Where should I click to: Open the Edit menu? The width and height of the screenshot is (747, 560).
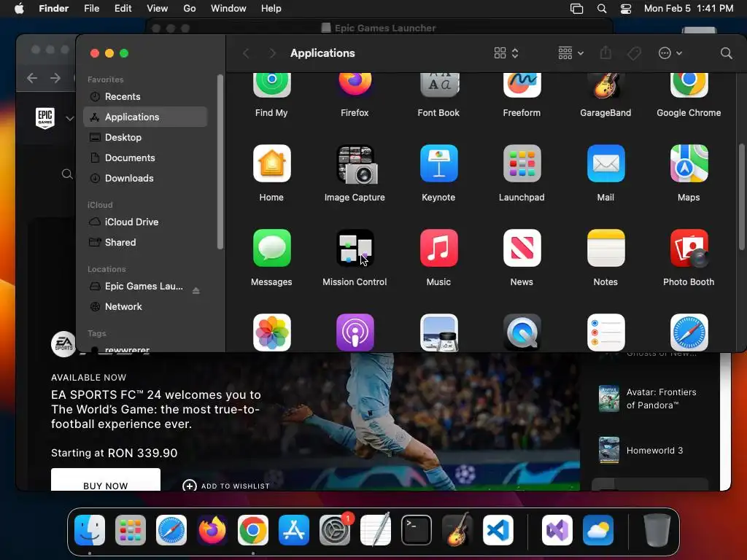123,9
